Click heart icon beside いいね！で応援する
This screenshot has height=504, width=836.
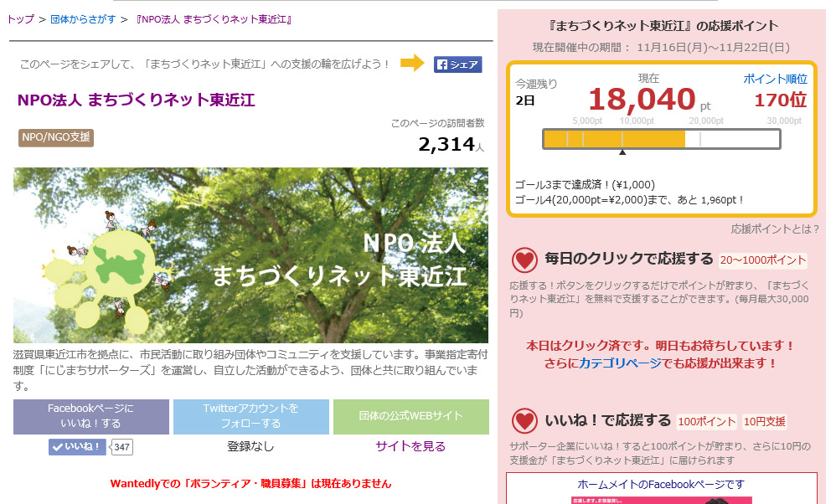click(x=524, y=421)
